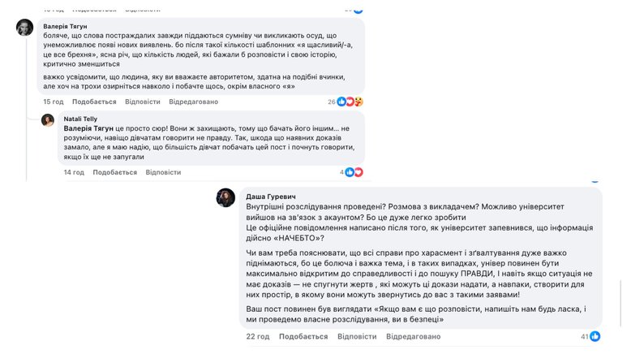Viewport: 644px width, 363px height.
Task: Like Валерія Тягун's comment with Подобається
Action: [x=94, y=102]
